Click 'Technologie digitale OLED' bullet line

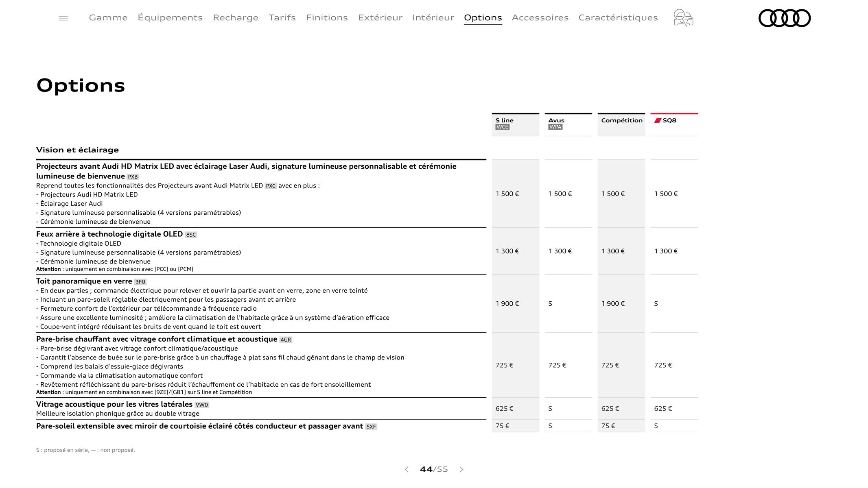click(x=79, y=244)
